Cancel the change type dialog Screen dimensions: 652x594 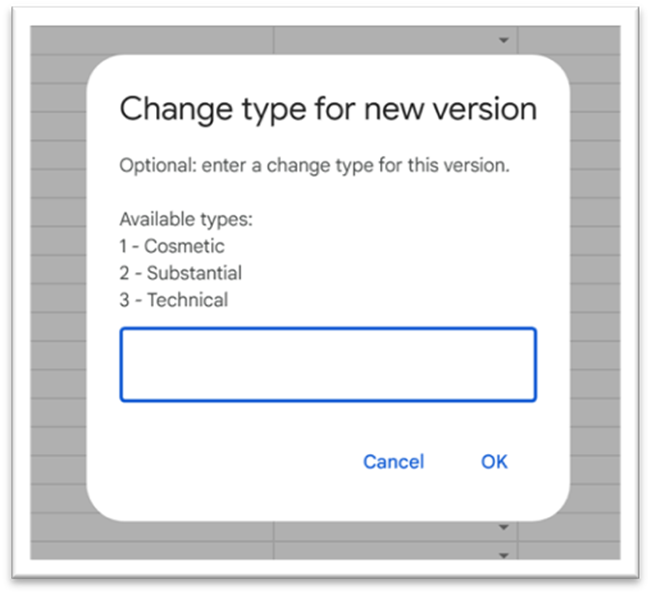pos(393,461)
